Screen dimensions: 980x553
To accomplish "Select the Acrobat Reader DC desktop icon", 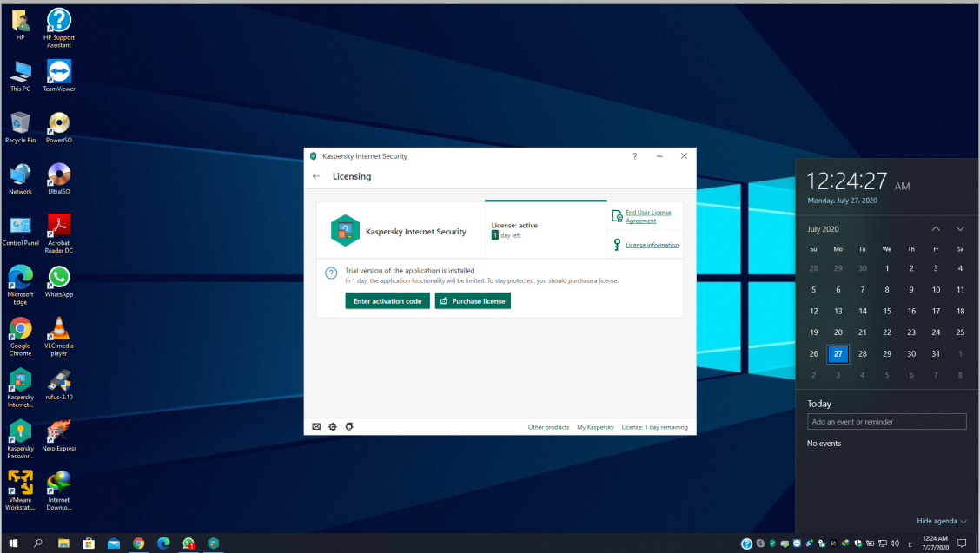I will click(x=59, y=234).
